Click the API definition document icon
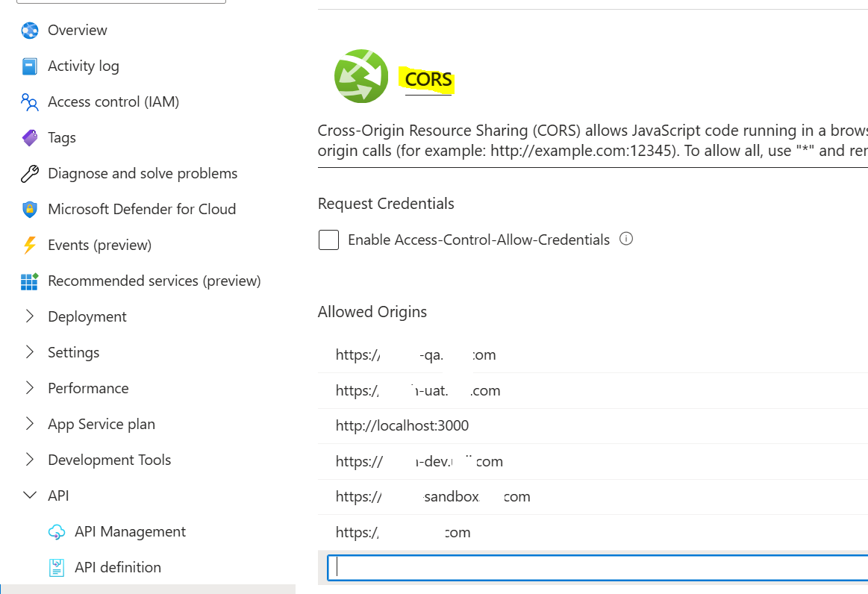The width and height of the screenshot is (868, 594). (x=57, y=568)
